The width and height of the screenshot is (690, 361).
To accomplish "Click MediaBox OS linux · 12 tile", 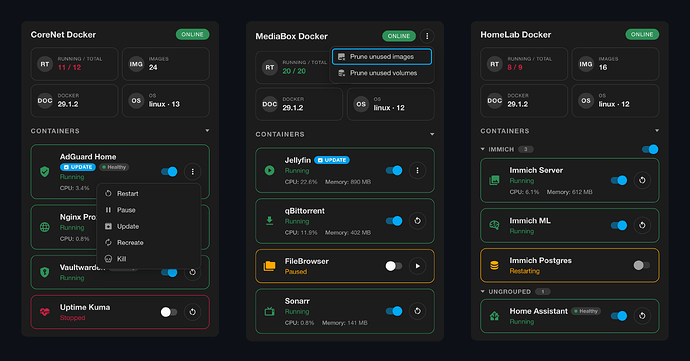I will tap(391, 104).
